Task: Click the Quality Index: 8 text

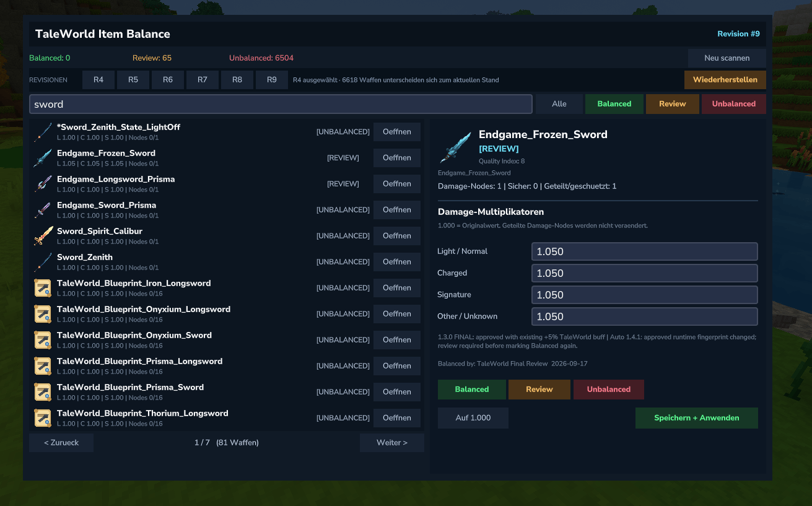Action: [502, 161]
